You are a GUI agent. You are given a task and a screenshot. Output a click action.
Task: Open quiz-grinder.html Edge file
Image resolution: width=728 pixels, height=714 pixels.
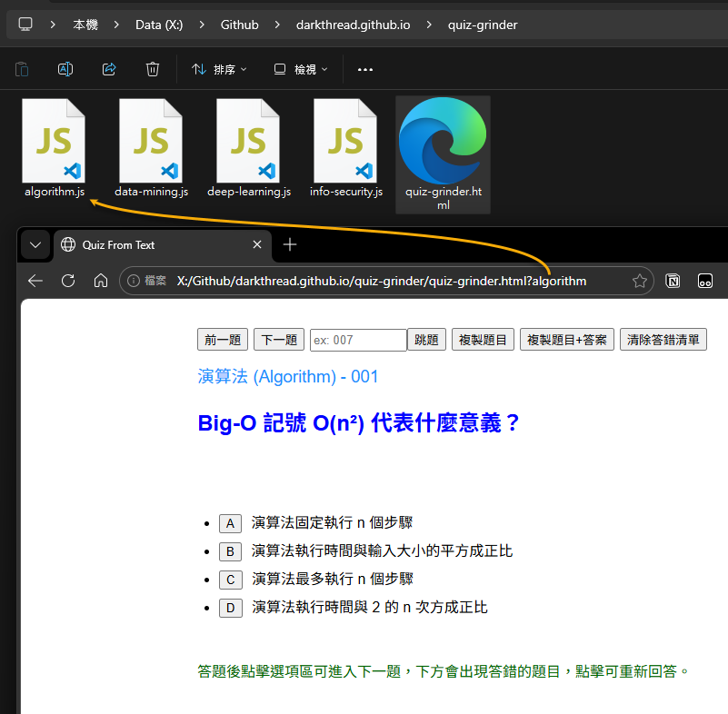(x=443, y=144)
